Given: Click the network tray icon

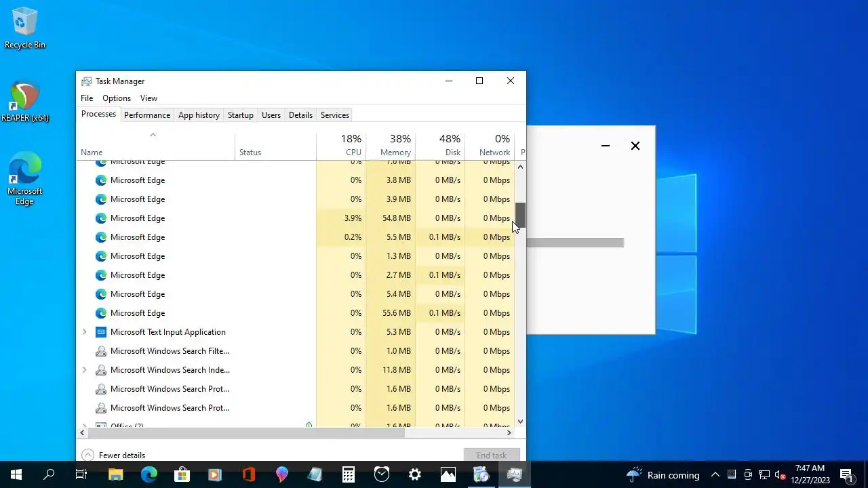Looking at the screenshot, I should coord(764,474).
